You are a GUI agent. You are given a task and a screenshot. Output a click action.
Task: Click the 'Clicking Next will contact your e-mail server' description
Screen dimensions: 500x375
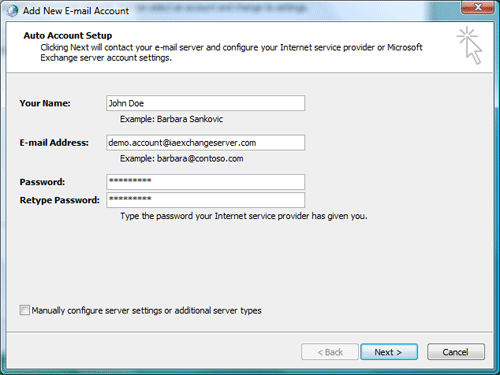coord(231,52)
